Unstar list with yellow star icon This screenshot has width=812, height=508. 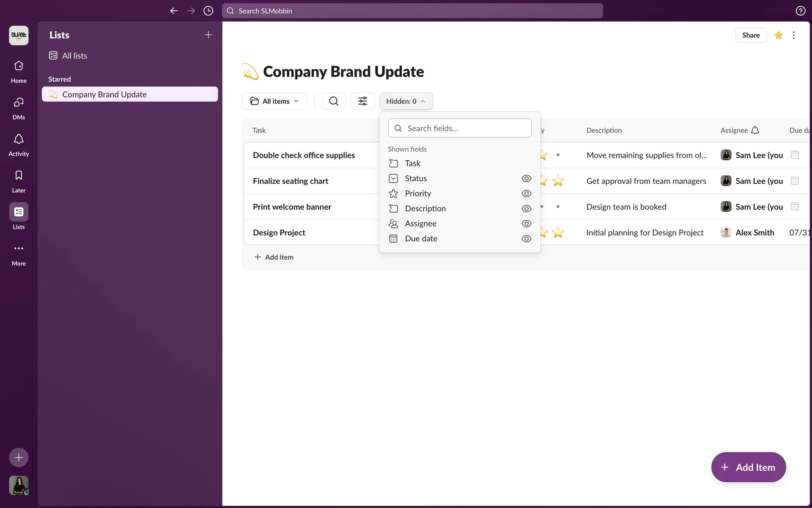click(778, 35)
